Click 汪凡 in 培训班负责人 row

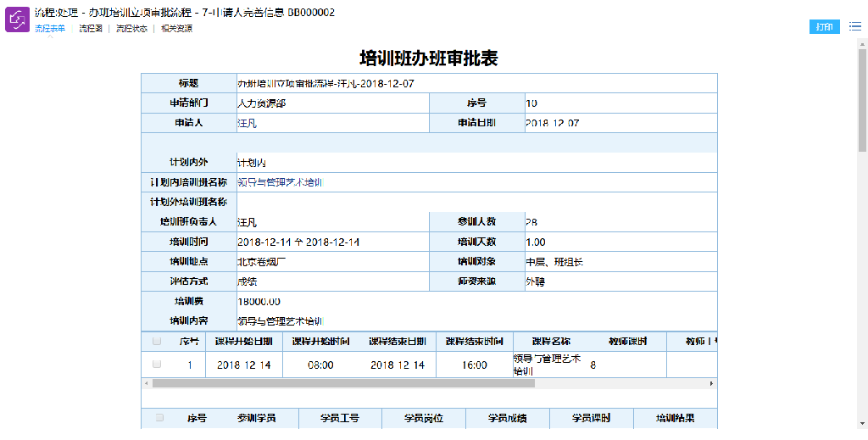(247, 222)
